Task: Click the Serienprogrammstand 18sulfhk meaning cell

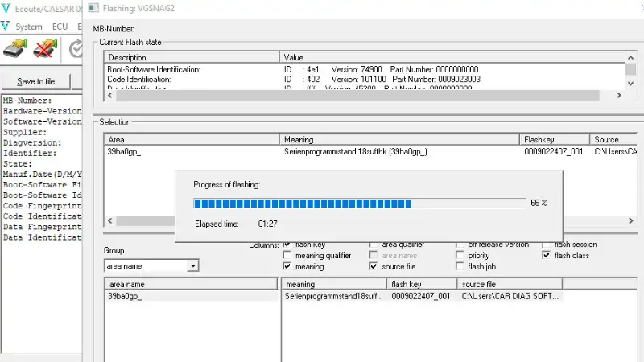Action: click(x=356, y=152)
